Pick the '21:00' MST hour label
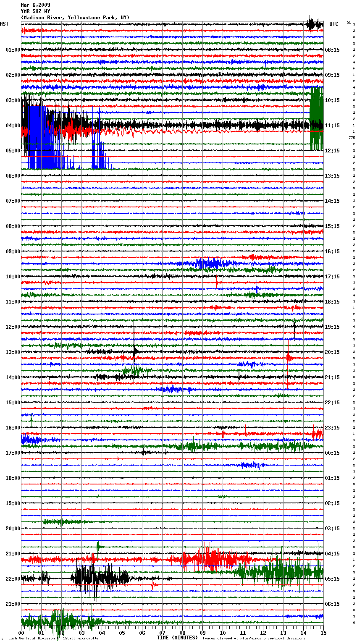 point(13,554)
